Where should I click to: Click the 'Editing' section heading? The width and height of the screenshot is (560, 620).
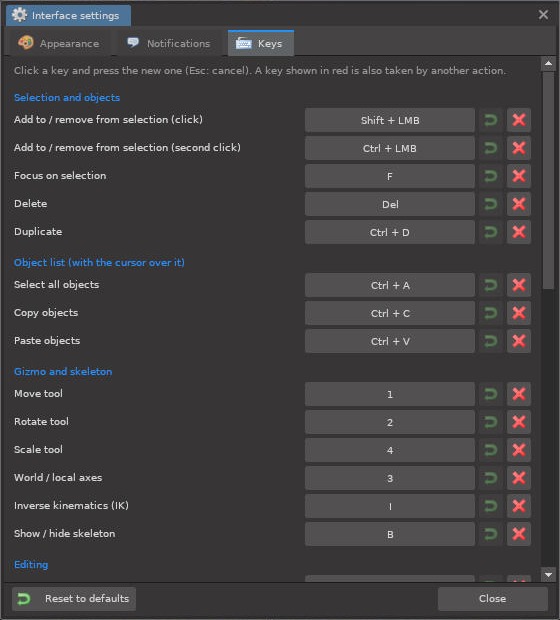pyautogui.click(x=31, y=565)
